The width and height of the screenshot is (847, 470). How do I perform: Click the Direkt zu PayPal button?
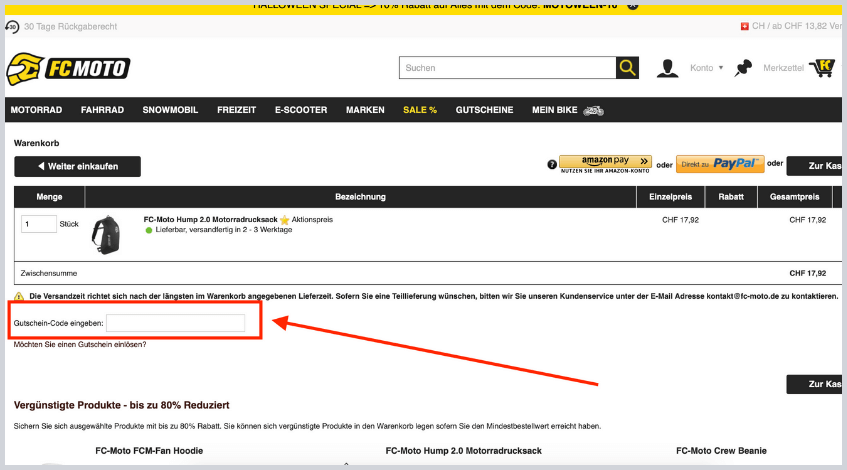(x=720, y=164)
